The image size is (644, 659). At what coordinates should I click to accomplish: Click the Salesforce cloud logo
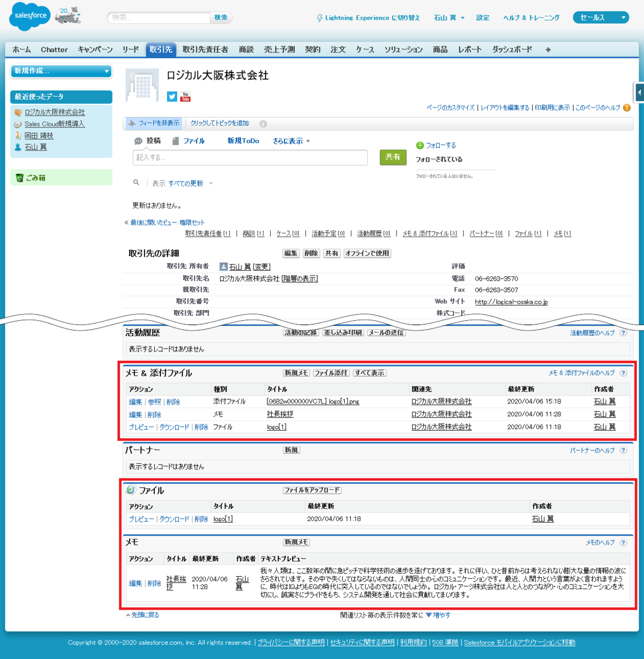pyautogui.click(x=30, y=16)
